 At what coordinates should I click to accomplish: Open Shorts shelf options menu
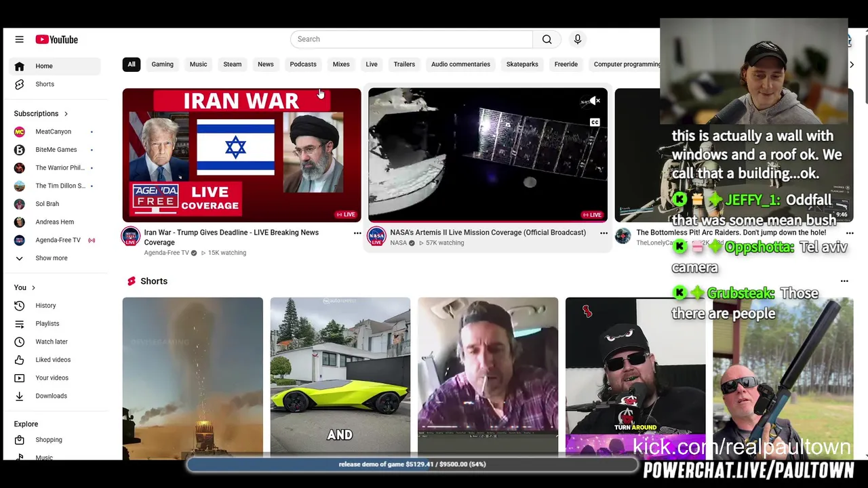pyautogui.click(x=844, y=281)
